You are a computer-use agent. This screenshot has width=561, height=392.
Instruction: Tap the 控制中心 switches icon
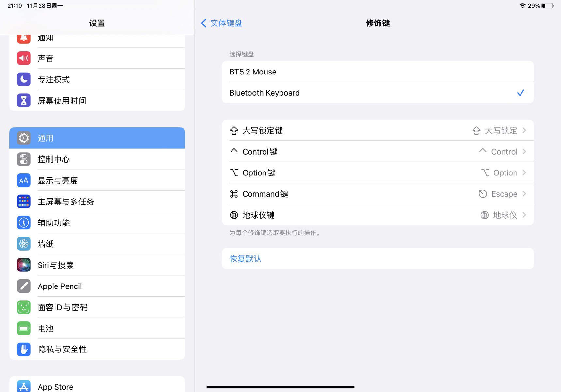pyautogui.click(x=24, y=159)
